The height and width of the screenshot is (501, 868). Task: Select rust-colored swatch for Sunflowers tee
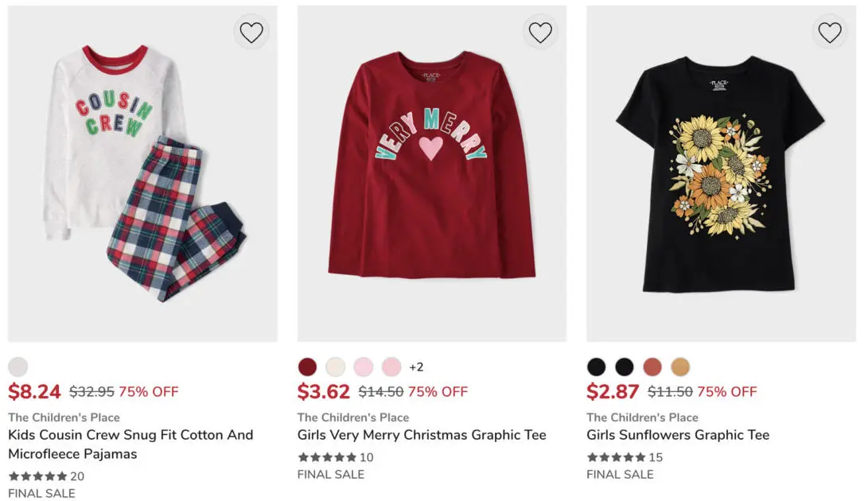(652, 367)
